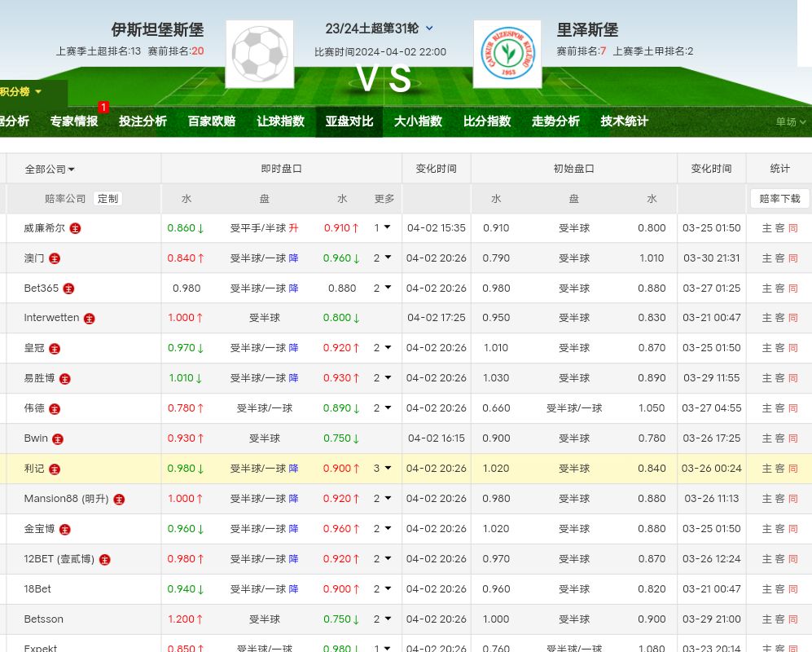Open the 积分榜 standings dropdown

coord(21,92)
